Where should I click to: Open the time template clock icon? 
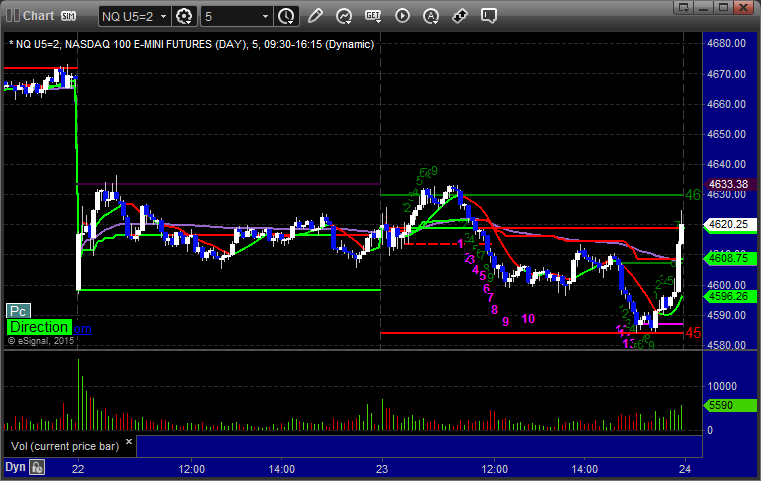click(286, 17)
